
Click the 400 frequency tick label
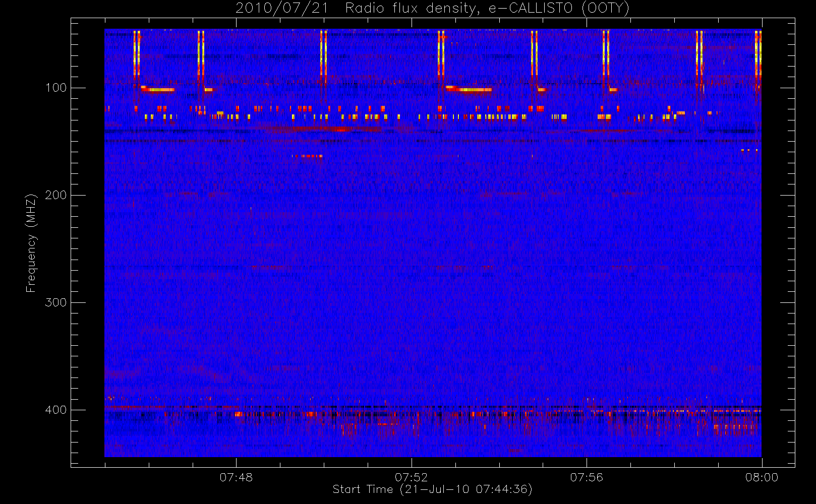click(56, 410)
